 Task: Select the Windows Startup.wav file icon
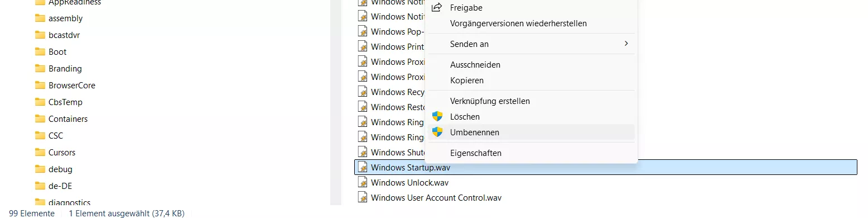coord(363,167)
